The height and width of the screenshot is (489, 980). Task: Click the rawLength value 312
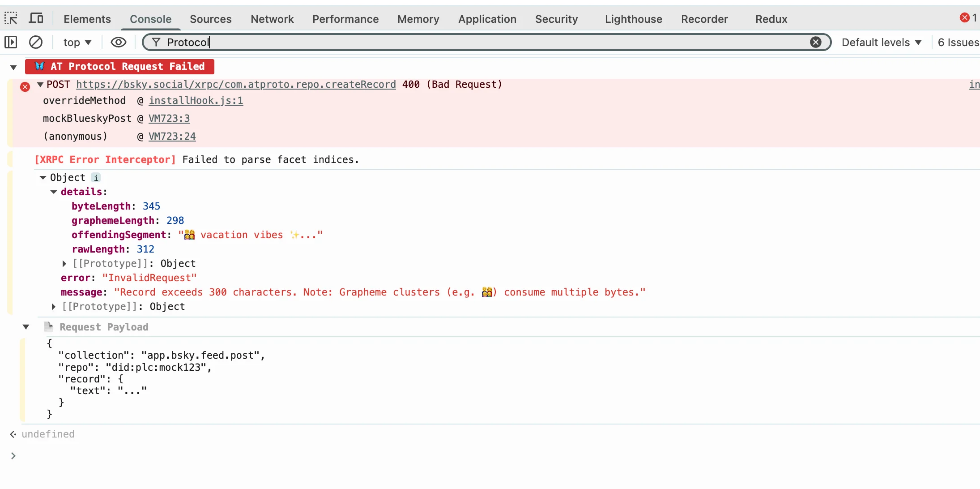145,249
